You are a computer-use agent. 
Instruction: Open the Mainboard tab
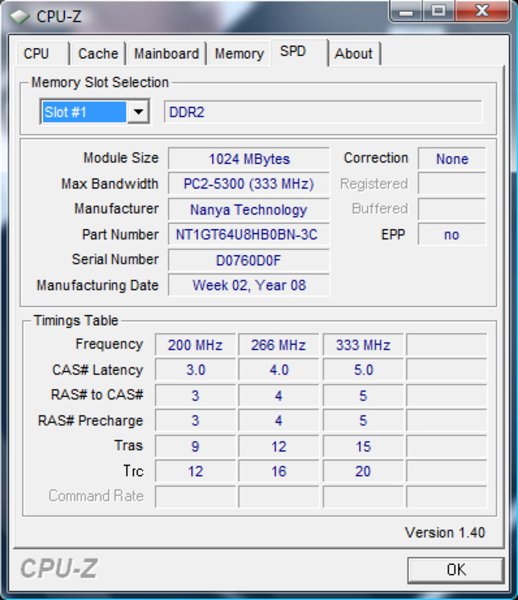point(166,53)
